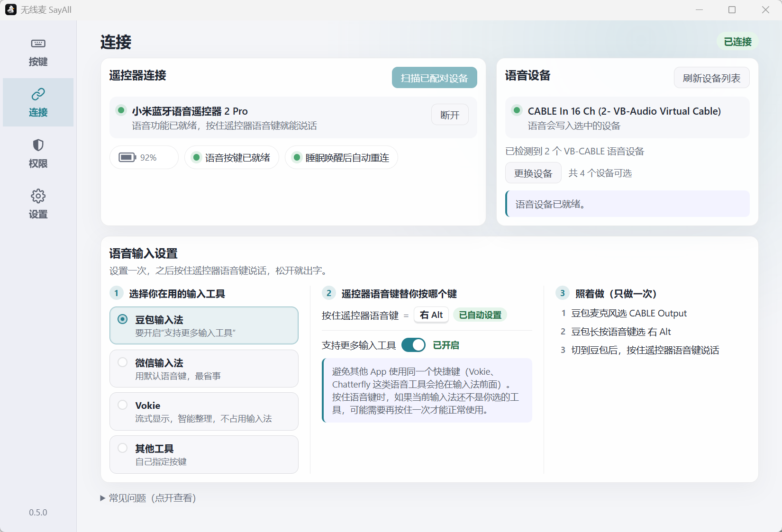Click version number 0.5.0 in sidebar
This screenshot has height=532, width=782.
tap(38, 512)
